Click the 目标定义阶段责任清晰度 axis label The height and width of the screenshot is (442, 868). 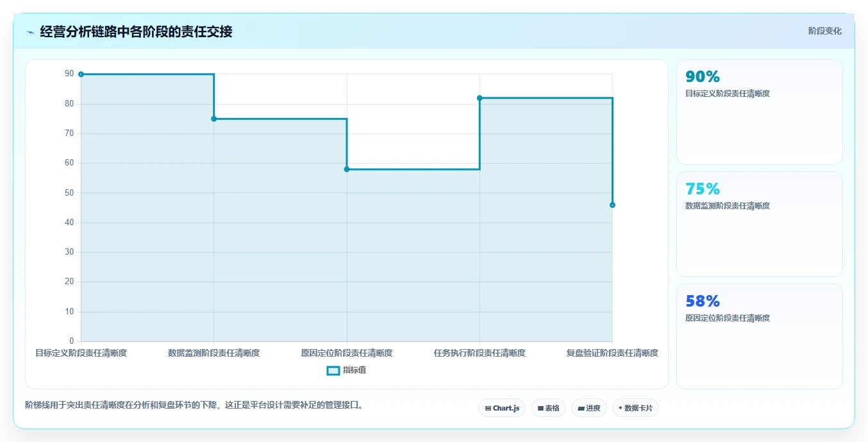[x=81, y=353]
